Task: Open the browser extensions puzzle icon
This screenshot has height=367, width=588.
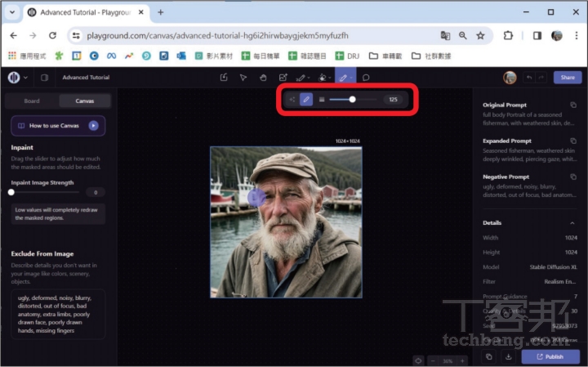Action: pyautogui.click(x=508, y=36)
